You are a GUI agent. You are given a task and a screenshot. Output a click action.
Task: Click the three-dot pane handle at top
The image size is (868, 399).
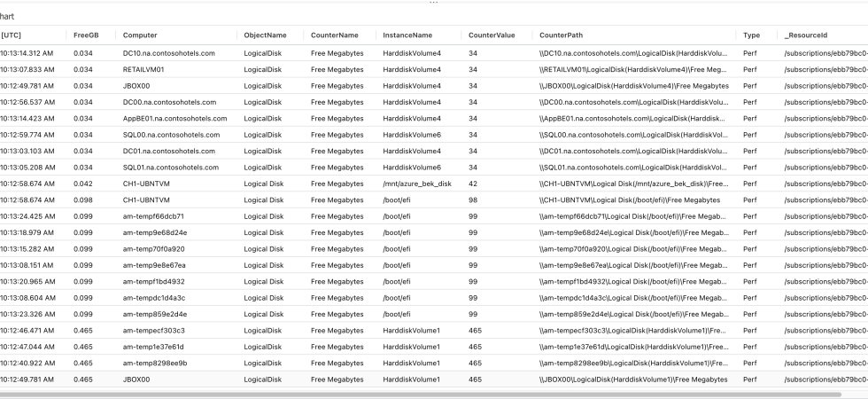click(434, 2)
